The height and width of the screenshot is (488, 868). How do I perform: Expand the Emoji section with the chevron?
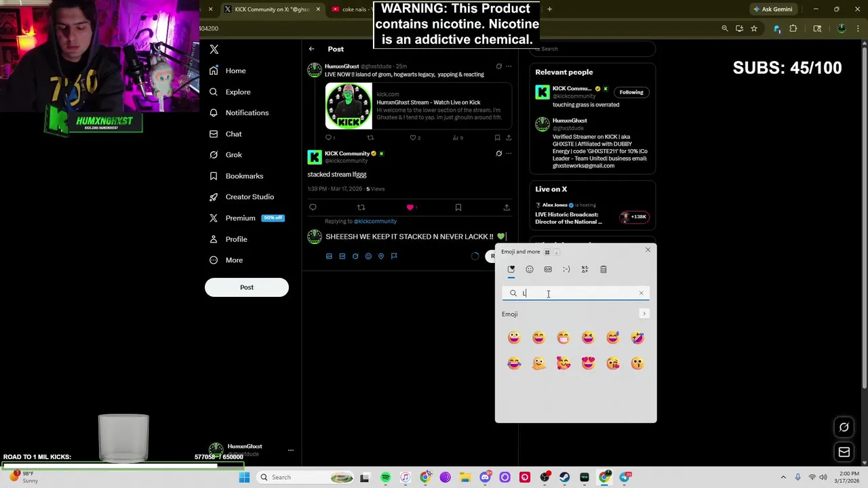point(644,314)
